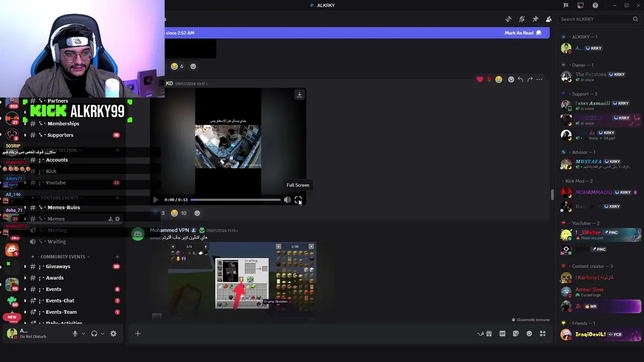Open the Supporters channel
This screenshot has height=362, width=644.
(x=60, y=135)
